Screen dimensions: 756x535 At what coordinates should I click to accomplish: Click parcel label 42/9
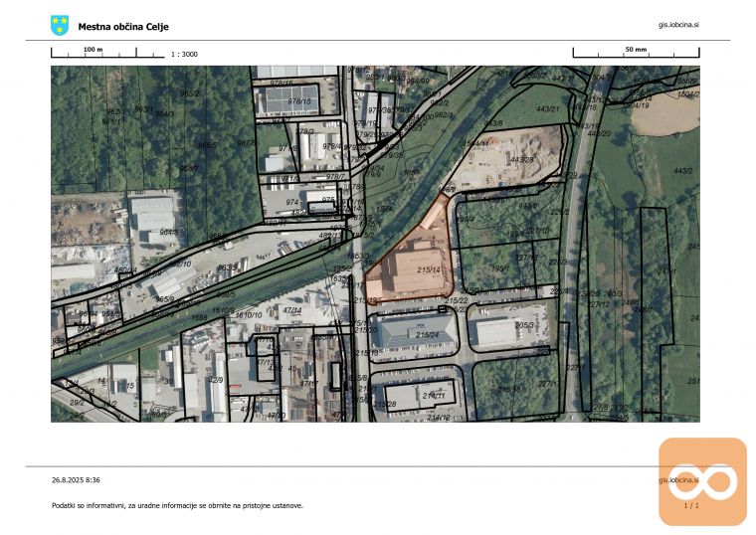[x=216, y=380]
